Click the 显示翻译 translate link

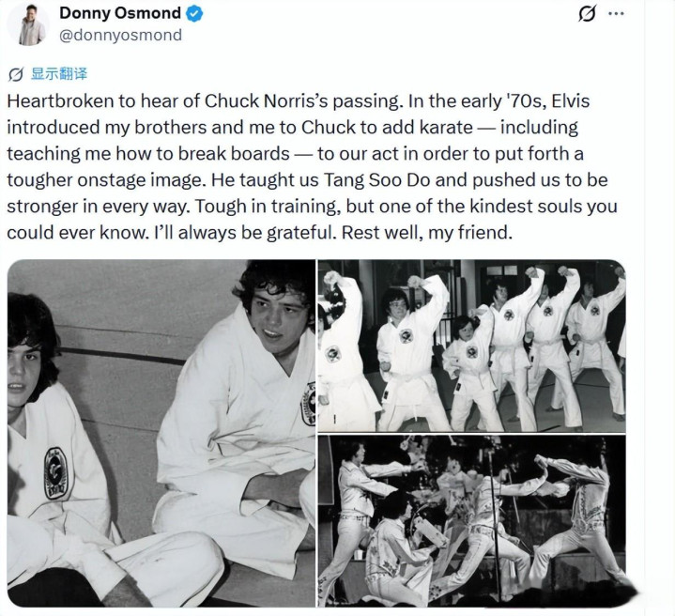click(59, 73)
